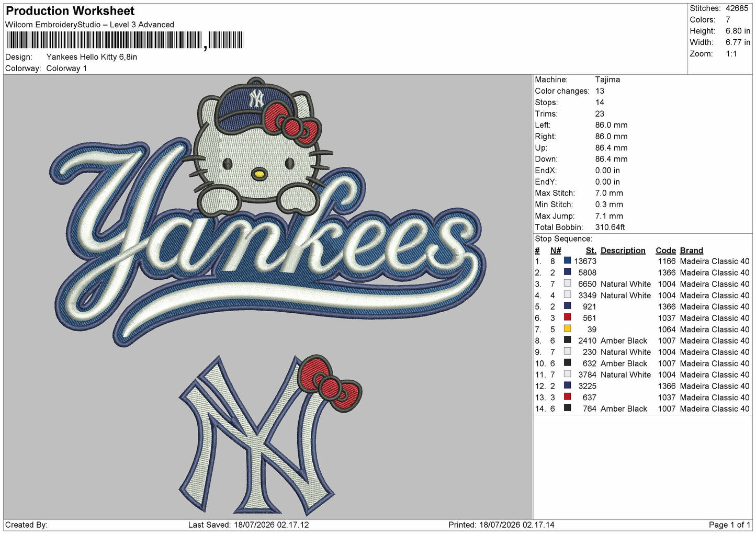
Task: Click the 'Page 1 of 1' footer text
Action: tap(729, 525)
